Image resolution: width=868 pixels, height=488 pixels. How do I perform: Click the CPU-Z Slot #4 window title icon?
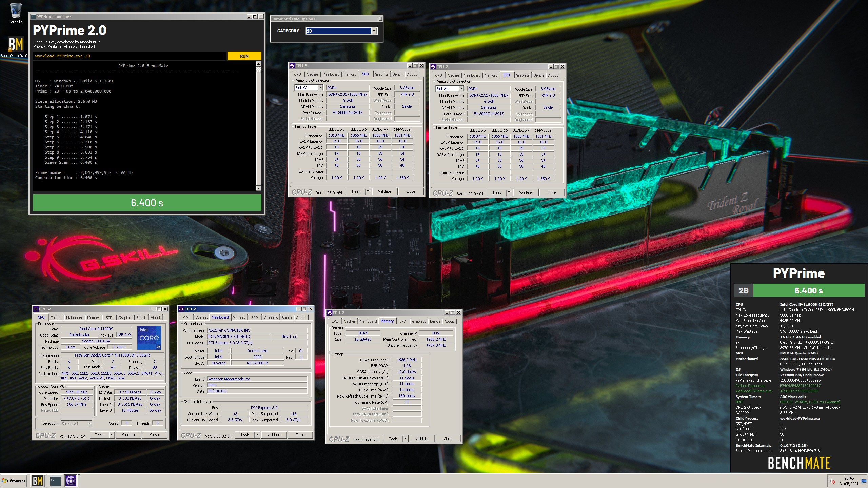point(433,67)
